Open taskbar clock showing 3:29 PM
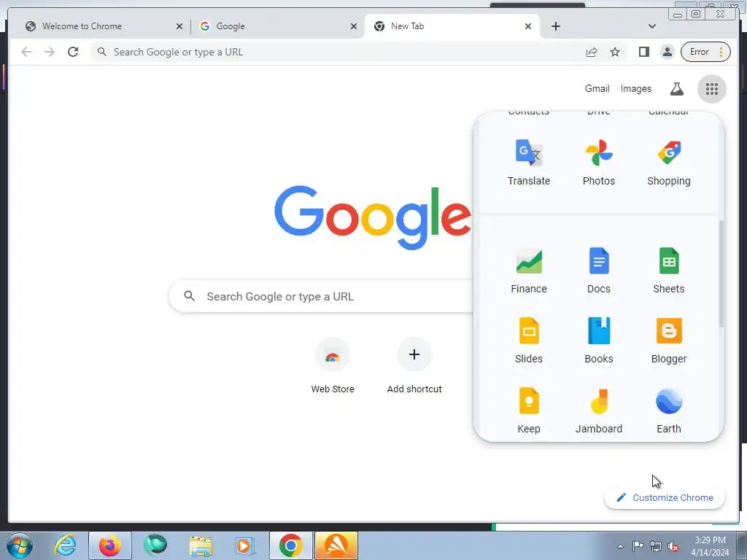The image size is (747, 560). [x=710, y=545]
